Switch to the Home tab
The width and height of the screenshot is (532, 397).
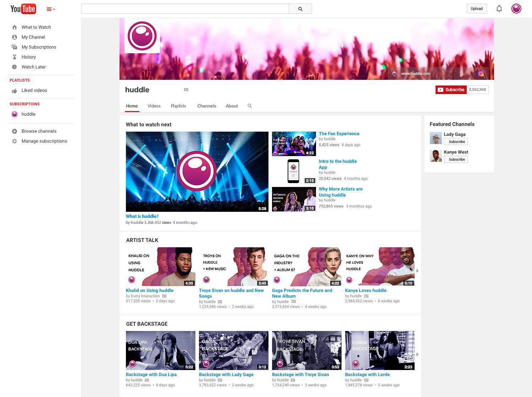click(132, 106)
